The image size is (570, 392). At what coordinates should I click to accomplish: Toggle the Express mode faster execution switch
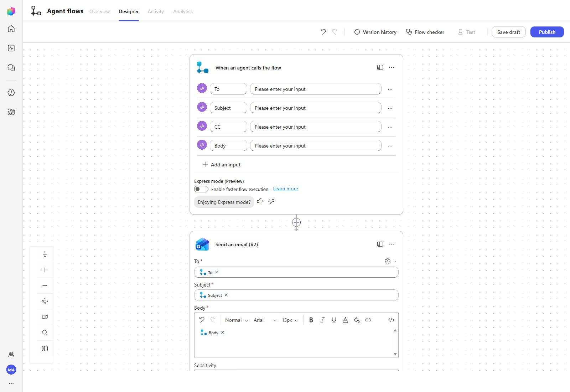click(201, 189)
